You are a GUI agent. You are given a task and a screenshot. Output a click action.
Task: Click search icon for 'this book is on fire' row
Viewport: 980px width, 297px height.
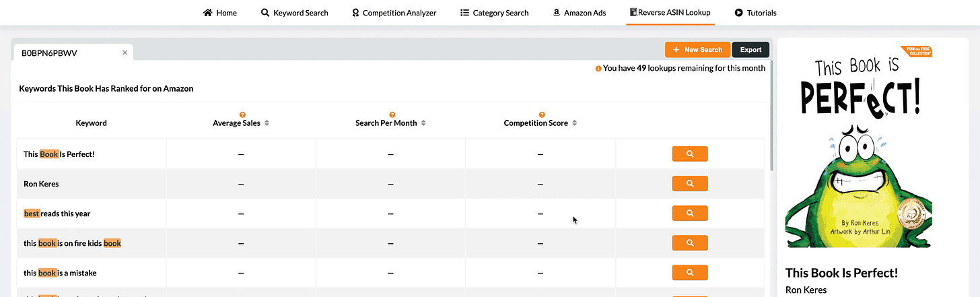click(x=690, y=242)
